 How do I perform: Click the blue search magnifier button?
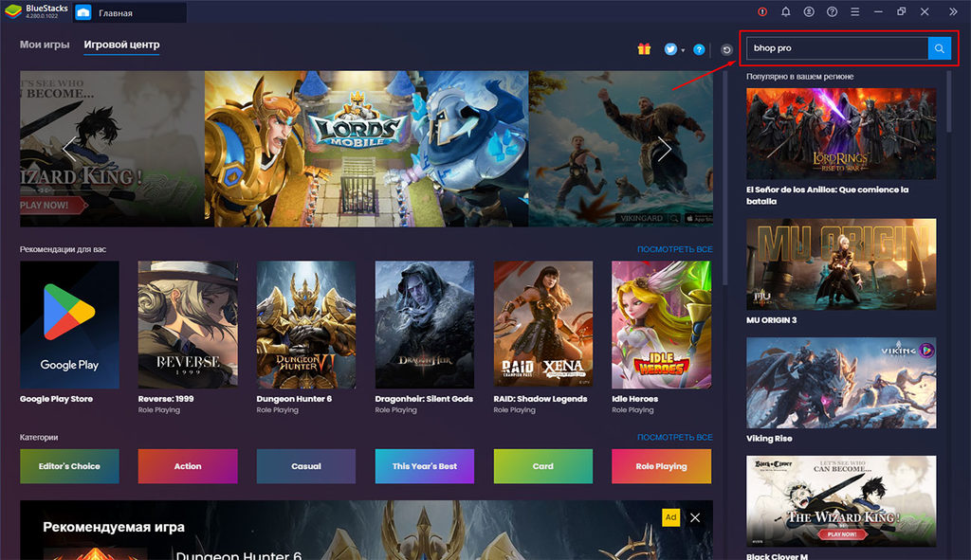939,48
